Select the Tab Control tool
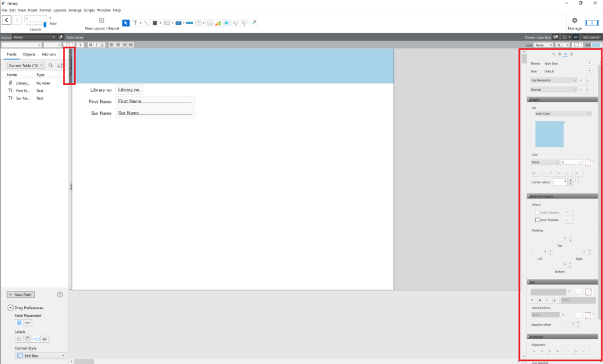This screenshot has width=603, height=364. [198, 22]
